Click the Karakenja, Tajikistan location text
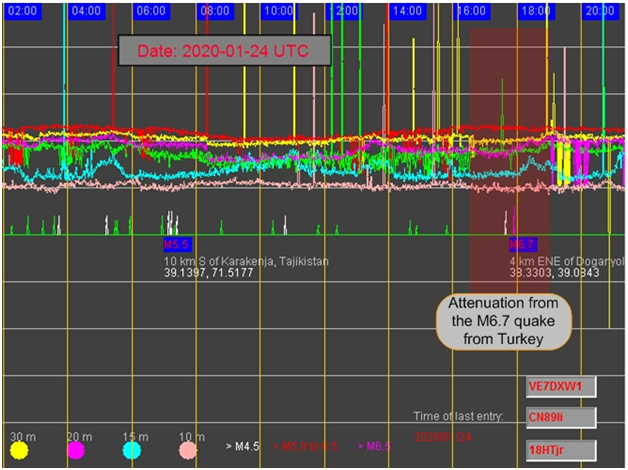 [246, 260]
